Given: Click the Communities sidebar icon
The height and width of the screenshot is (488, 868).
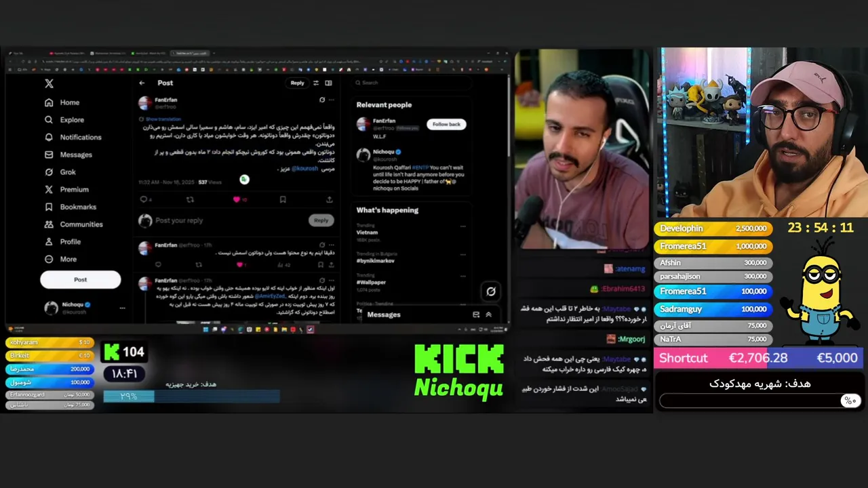Looking at the screenshot, I should (49, 224).
